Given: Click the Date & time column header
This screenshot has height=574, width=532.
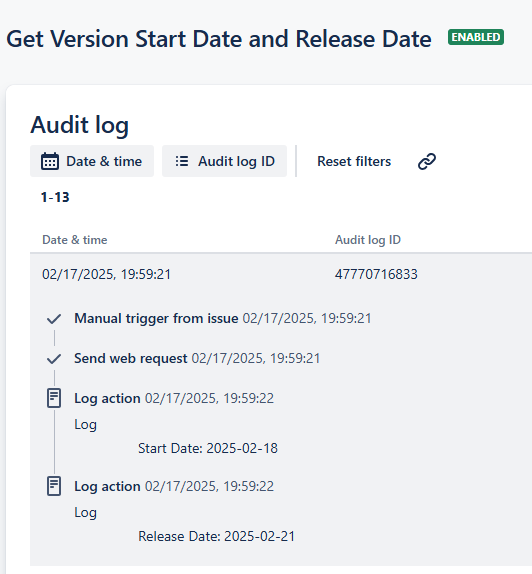Looking at the screenshot, I should pyautogui.click(x=75, y=240).
